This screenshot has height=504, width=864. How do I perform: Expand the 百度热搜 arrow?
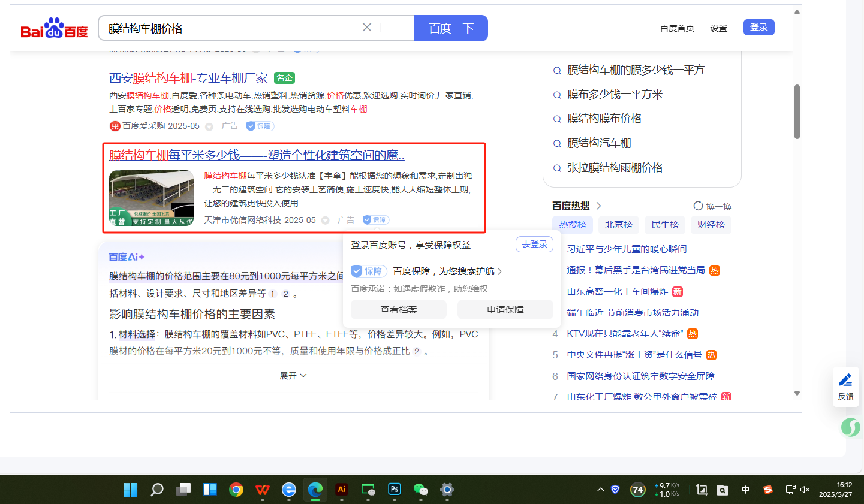(598, 206)
